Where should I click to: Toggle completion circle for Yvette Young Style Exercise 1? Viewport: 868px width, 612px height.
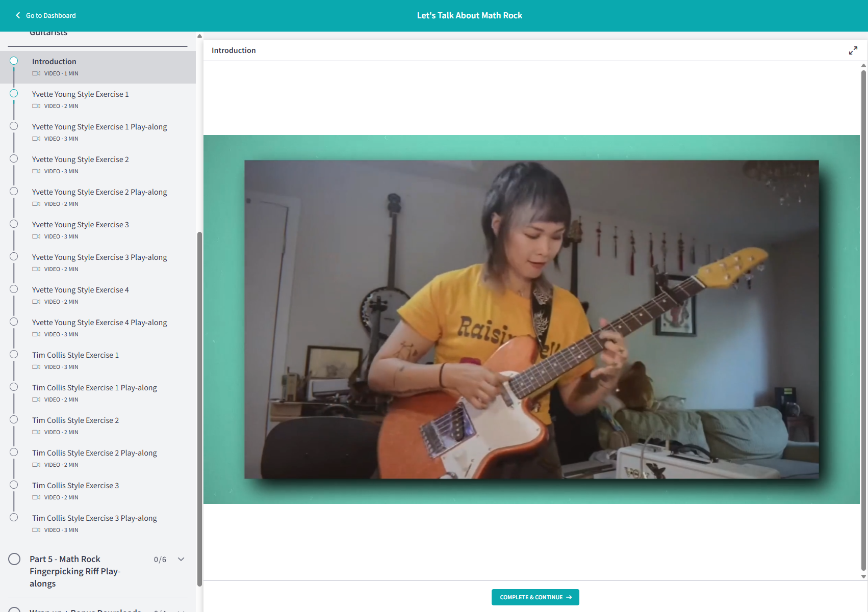coord(14,94)
